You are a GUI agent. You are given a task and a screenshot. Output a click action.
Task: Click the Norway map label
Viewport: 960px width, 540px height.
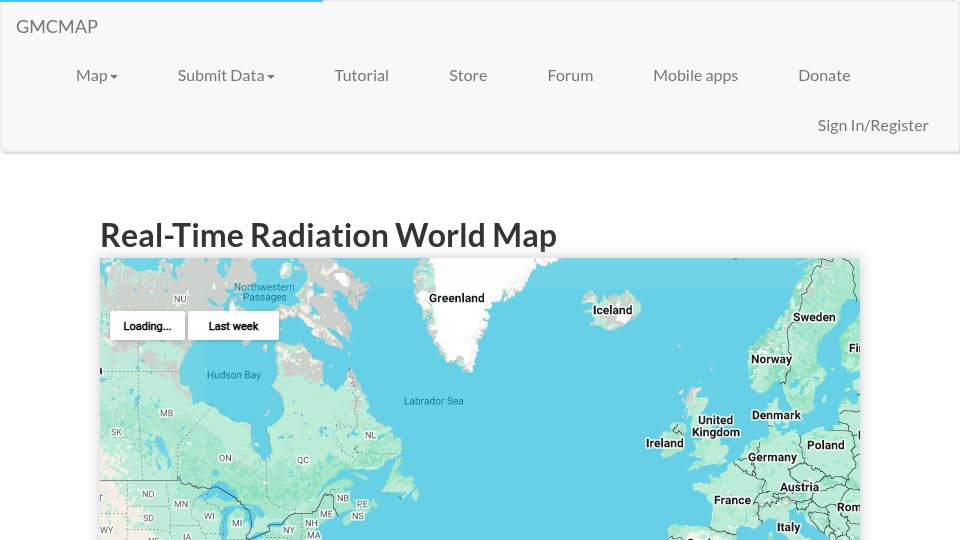tap(771, 359)
